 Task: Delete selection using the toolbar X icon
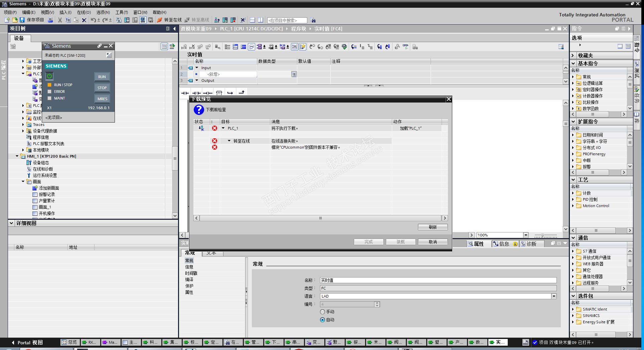[x=84, y=20]
